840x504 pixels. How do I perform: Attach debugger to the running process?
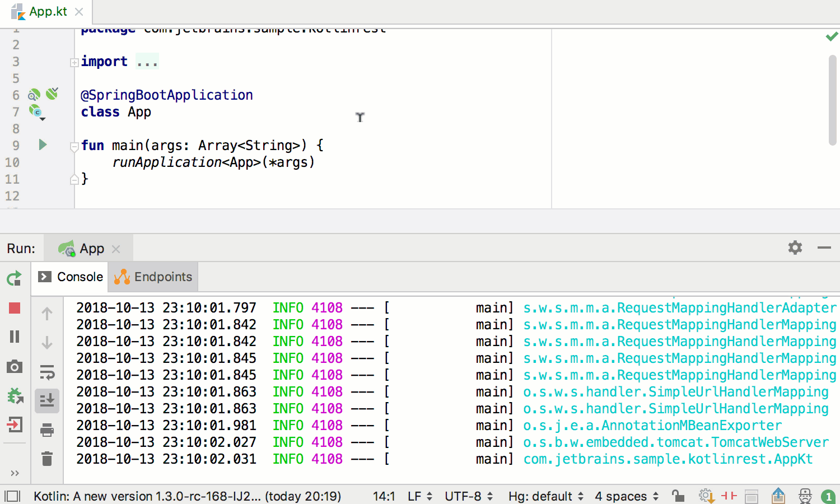point(13,395)
